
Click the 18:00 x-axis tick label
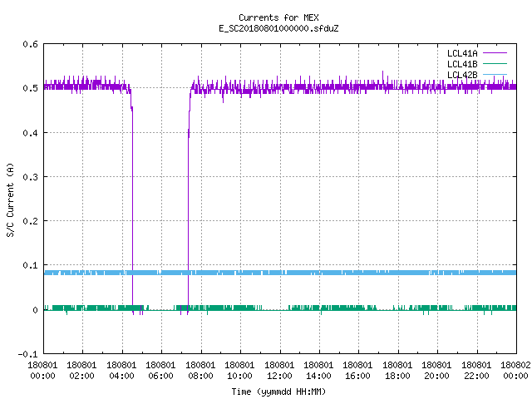[397, 376]
